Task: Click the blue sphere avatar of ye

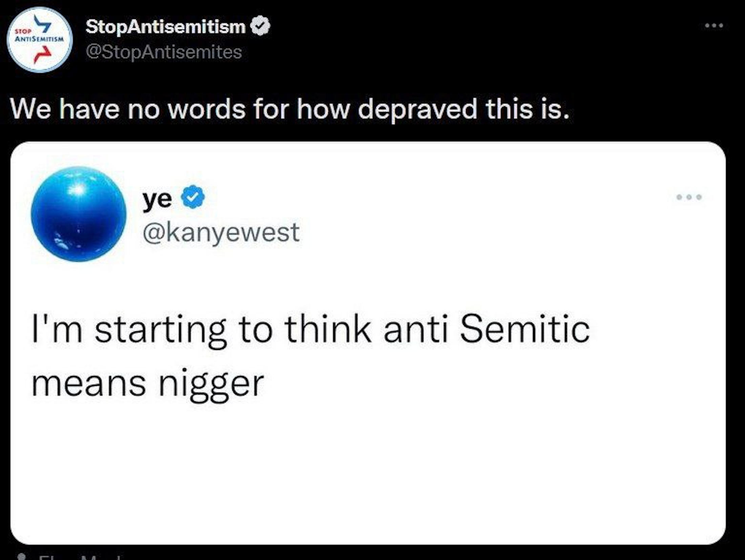Action: pyautogui.click(x=79, y=214)
